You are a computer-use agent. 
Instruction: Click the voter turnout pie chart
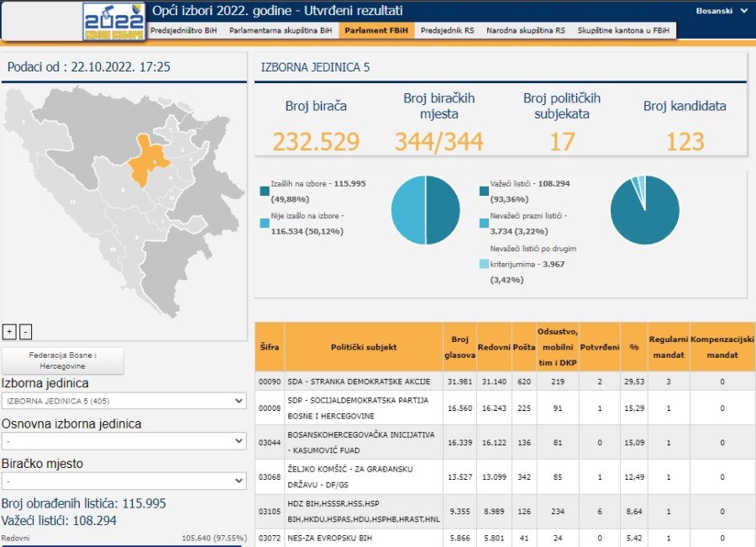(x=425, y=211)
